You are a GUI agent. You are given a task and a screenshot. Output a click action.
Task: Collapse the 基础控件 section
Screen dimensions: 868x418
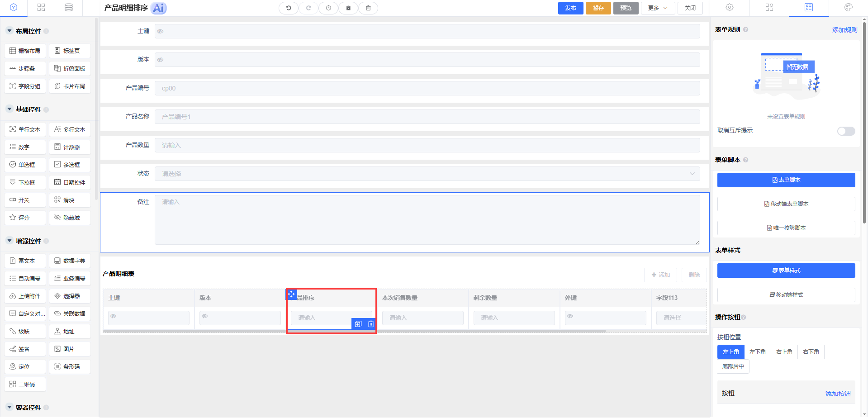[9, 109]
